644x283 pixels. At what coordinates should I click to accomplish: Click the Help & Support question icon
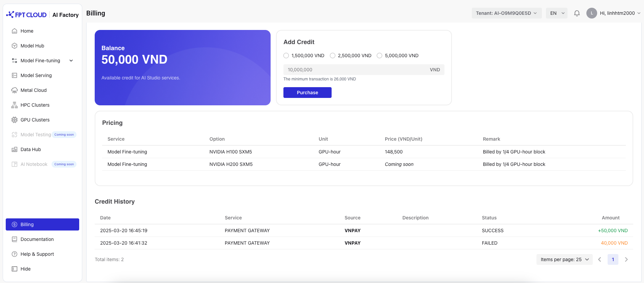point(14,254)
